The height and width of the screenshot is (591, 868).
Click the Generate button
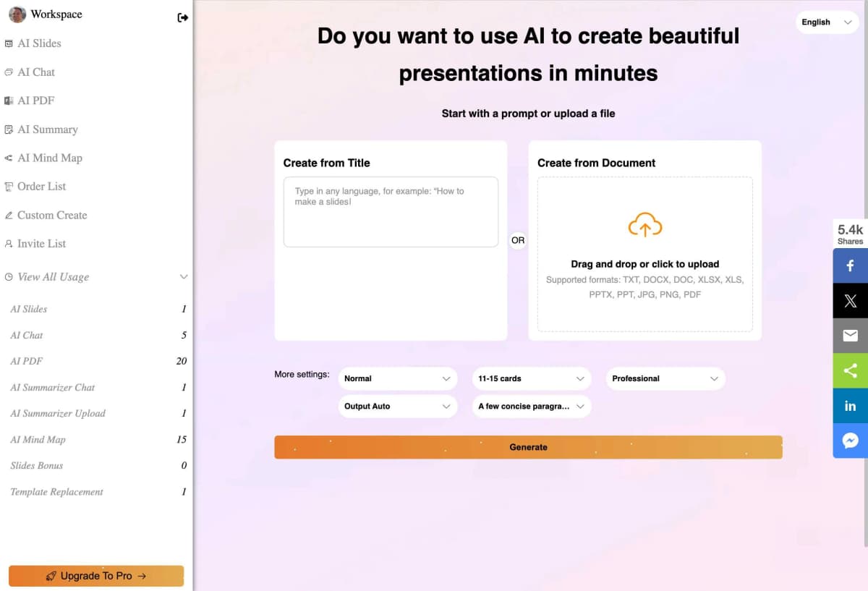(x=528, y=447)
